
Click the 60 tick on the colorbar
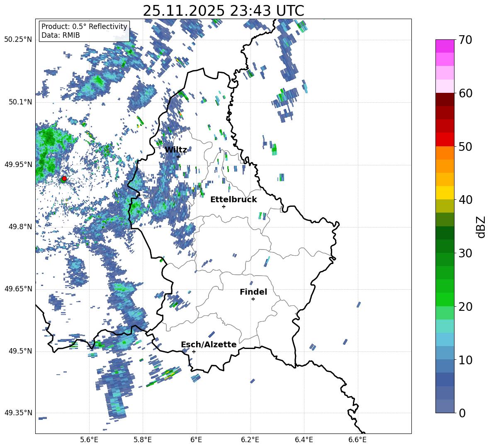pyautogui.click(x=465, y=93)
